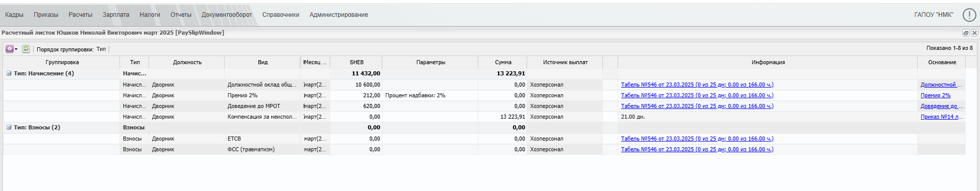
Task: Open the Зарплата menu
Action: point(116,15)
